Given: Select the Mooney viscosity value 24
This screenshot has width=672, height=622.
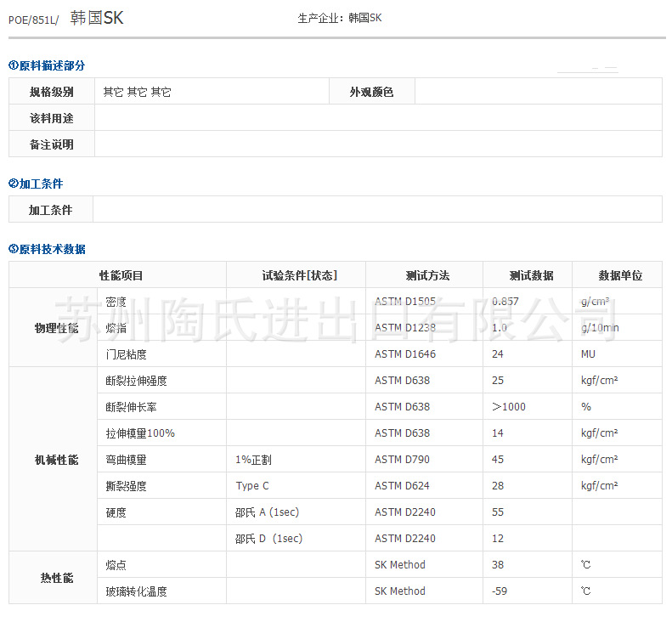Looking at the screenshot, I should [x=498, y=354].
